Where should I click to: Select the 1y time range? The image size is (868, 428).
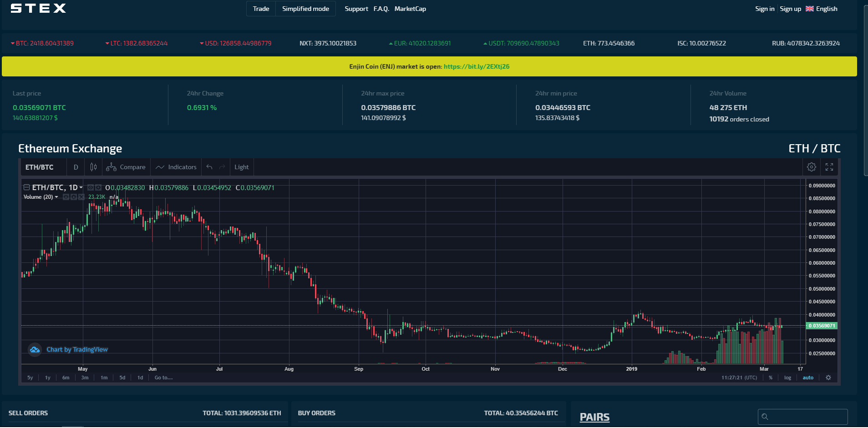[x=48, y=378]
